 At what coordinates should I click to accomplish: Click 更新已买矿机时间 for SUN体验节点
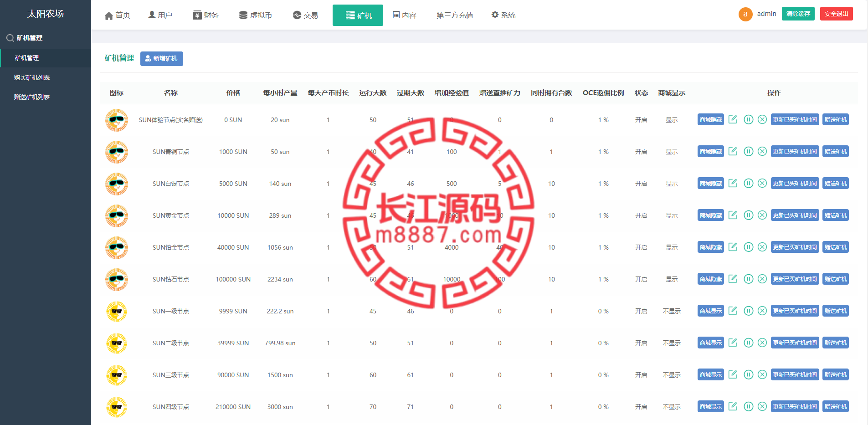(795, 120)
